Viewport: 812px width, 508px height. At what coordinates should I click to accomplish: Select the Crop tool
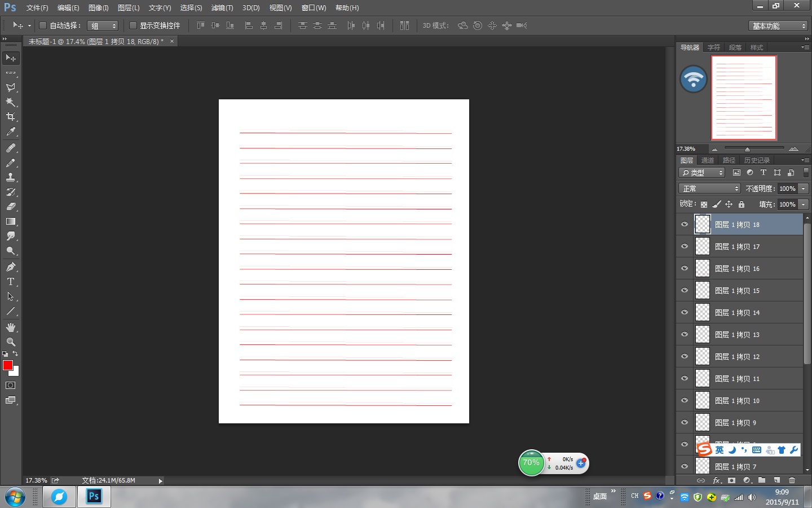pyautogui.click(x=11, y=117)
